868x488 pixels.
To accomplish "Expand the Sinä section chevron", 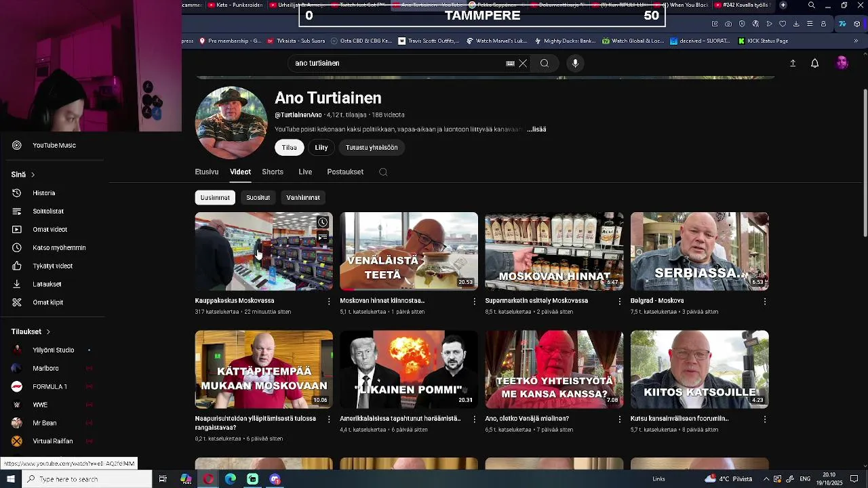I will click(33, 175).
